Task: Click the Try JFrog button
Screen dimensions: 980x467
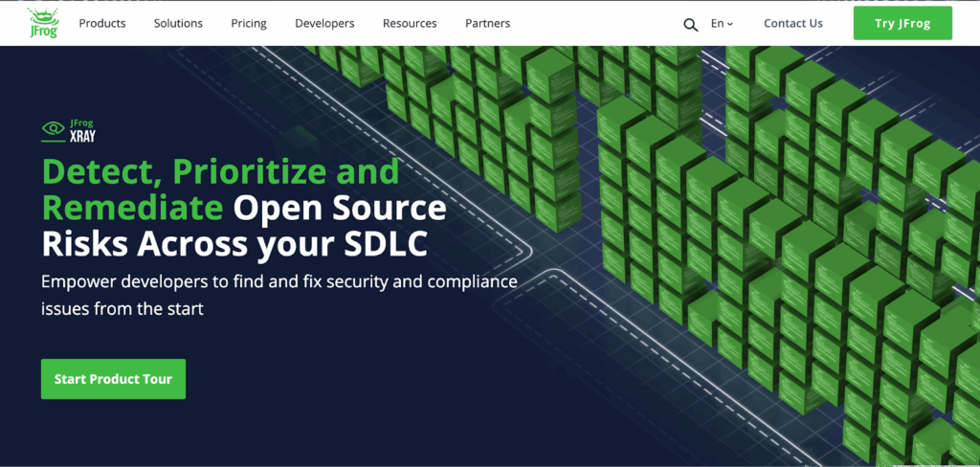Action: 902,23
